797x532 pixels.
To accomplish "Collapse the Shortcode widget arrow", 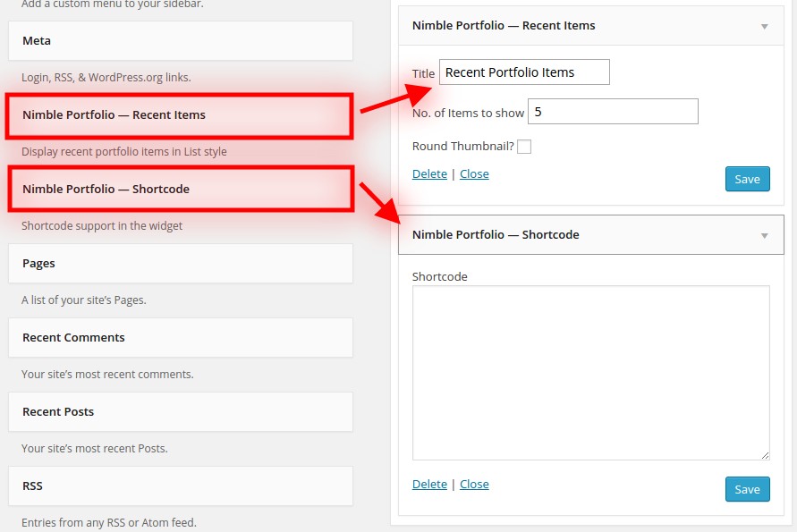I will [764, 235].
